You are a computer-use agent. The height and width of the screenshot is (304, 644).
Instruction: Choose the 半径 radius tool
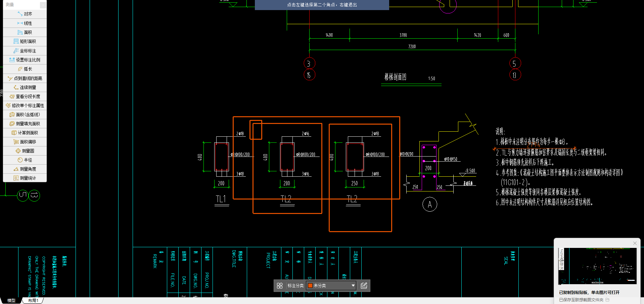(25, 160)
